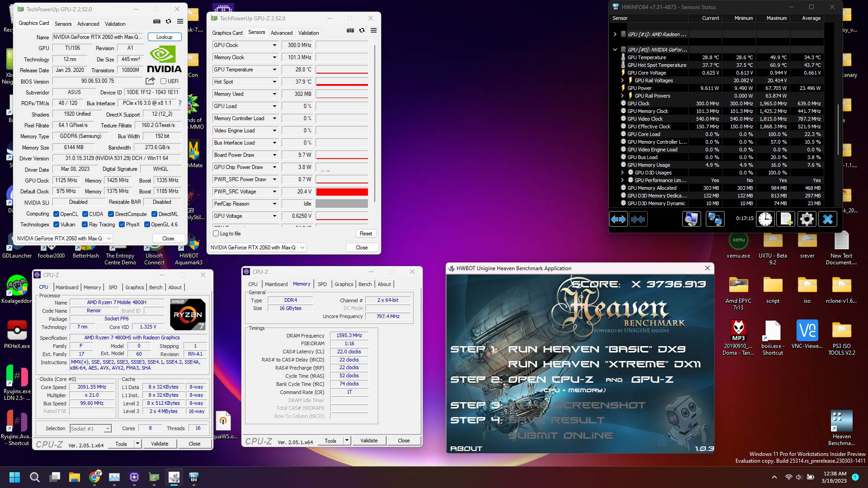Click taskbar Search magnifier icon
Screen dimensions: 868x488
[x=35, y=477]
